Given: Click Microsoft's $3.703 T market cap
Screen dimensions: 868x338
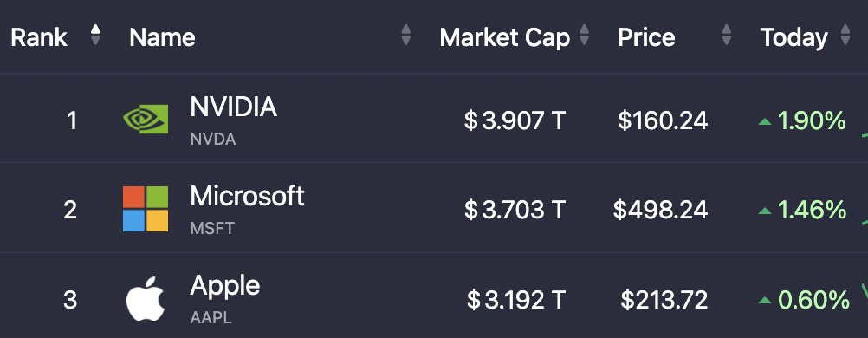Looking at the screenshot, I should pyautogui.click(x=515, y=210).
